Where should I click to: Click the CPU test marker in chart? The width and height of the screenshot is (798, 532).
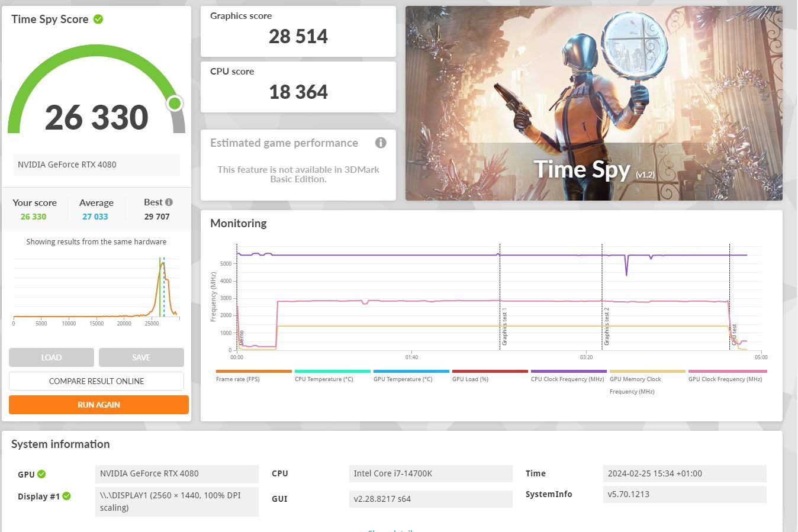click(x=734, y=334)
